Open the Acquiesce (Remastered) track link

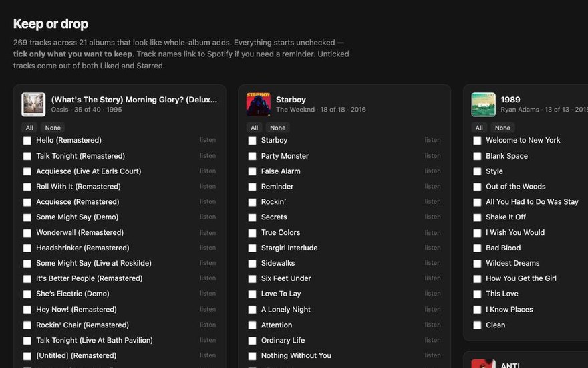pos(78,201)
